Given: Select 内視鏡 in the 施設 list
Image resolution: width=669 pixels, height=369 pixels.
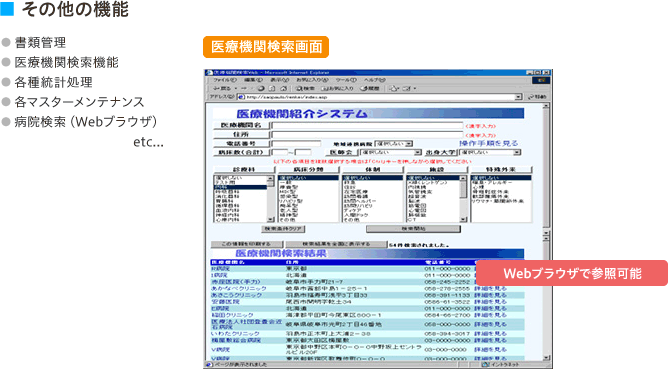Looking at the screenshot, I should pyautogui.click(x=433, y=187).
